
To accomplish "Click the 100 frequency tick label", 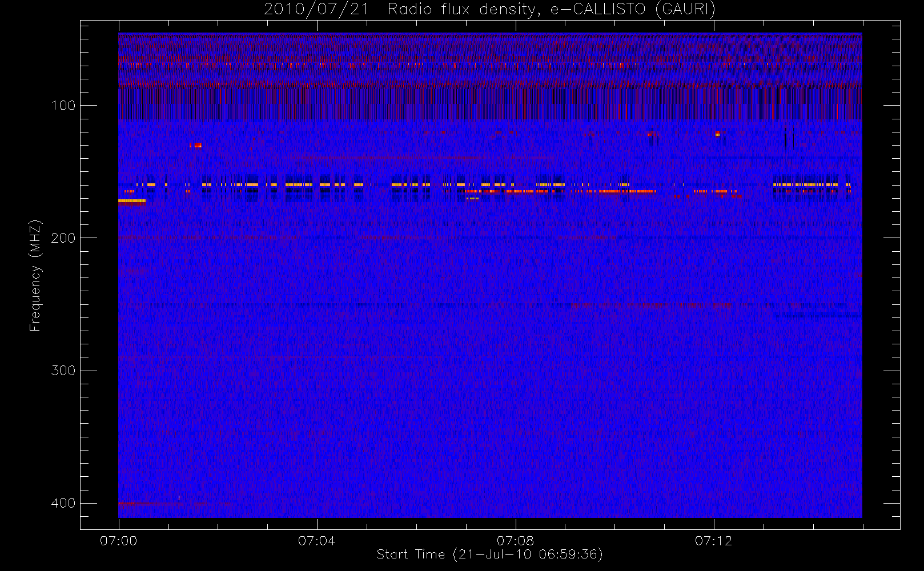I will click(63, 105).
